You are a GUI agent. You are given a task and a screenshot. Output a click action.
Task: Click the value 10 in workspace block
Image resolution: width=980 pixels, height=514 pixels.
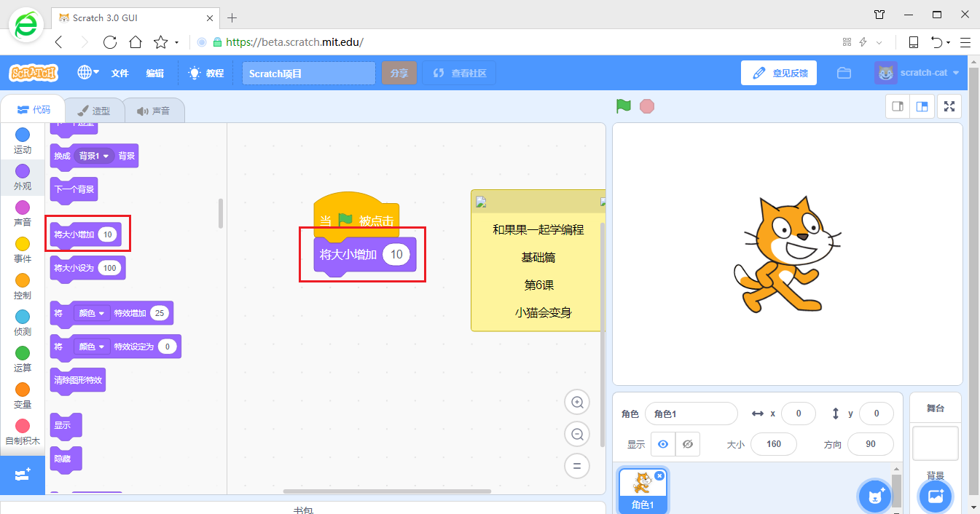396,255
